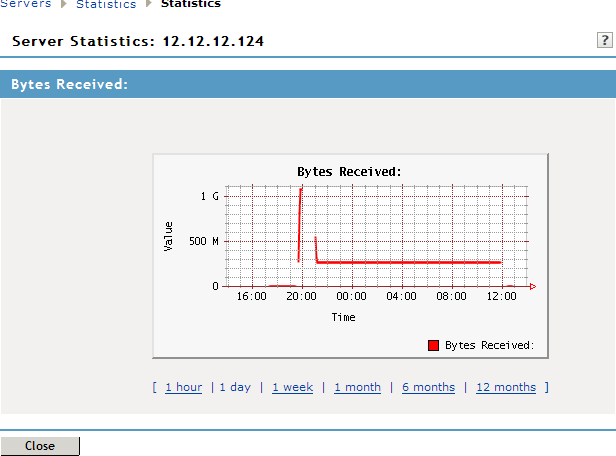Click the graph title Bytes Received
616x456 pixels.
click(x=349, y=172)
